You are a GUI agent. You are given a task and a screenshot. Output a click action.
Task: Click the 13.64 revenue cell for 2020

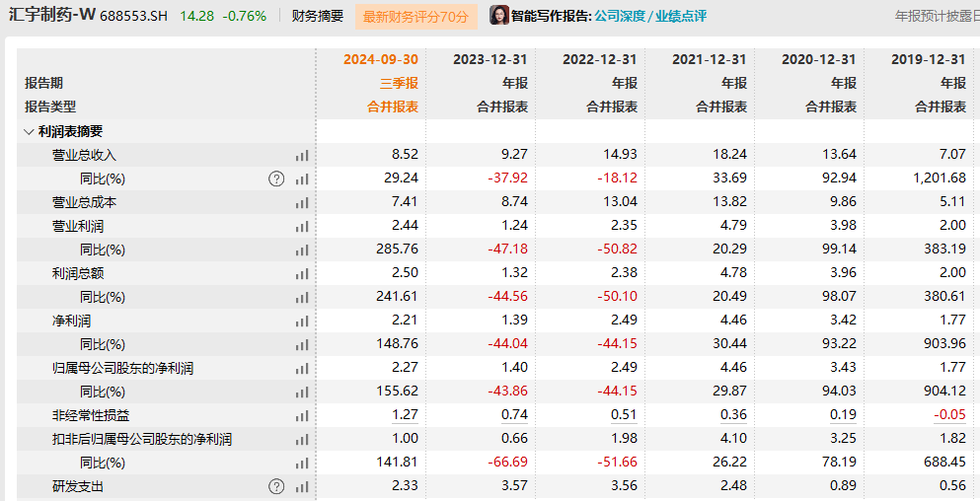840,154
